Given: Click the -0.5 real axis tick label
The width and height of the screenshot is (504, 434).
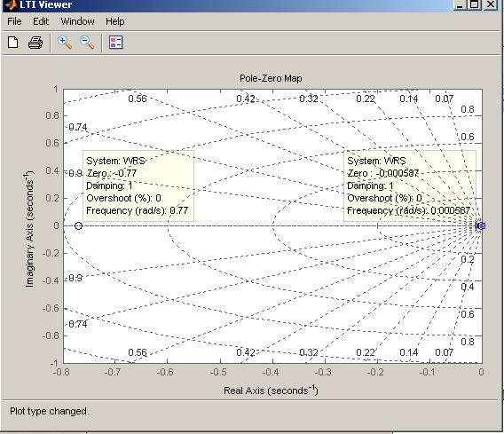Looking at the screenshot, I should click(x=218, y=372).
